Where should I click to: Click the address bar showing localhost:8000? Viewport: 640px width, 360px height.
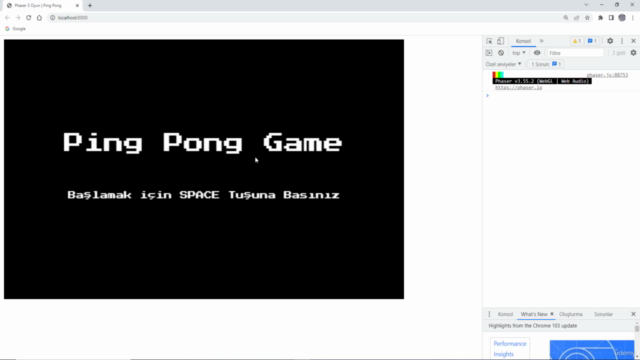pos(303,18)
